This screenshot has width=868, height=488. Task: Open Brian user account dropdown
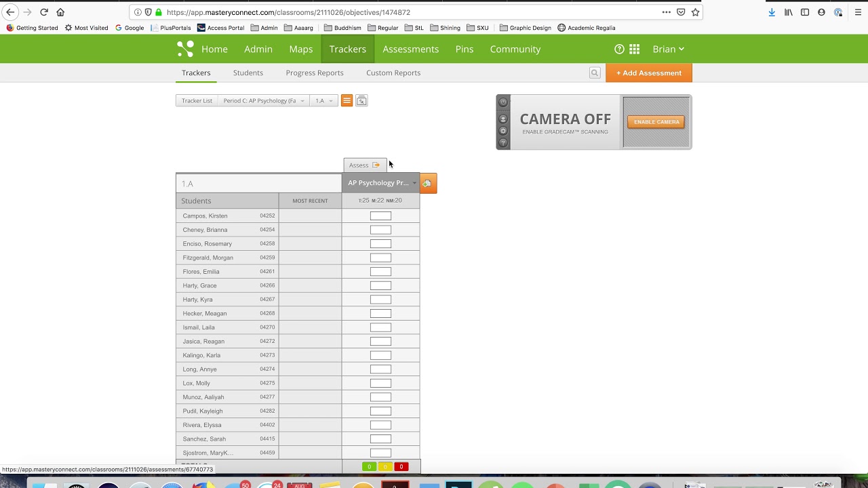pos(668,49)
